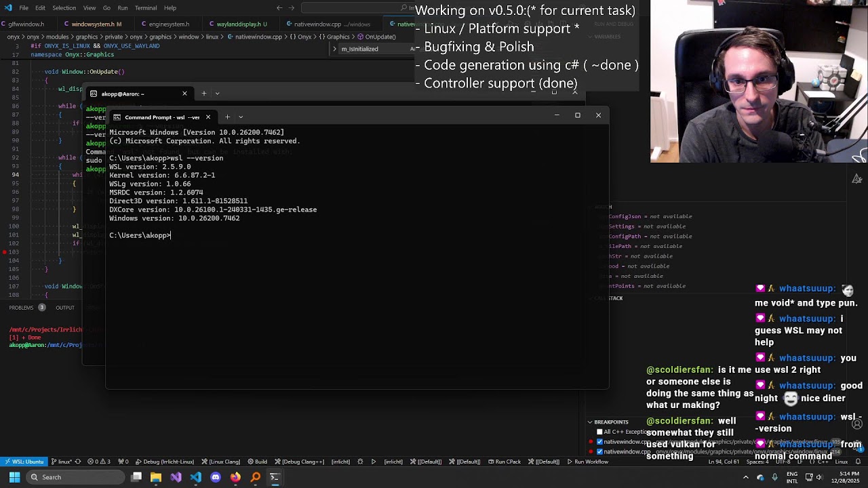
Task: Open the OUTPUT panel tab
Action: [65, 308]
